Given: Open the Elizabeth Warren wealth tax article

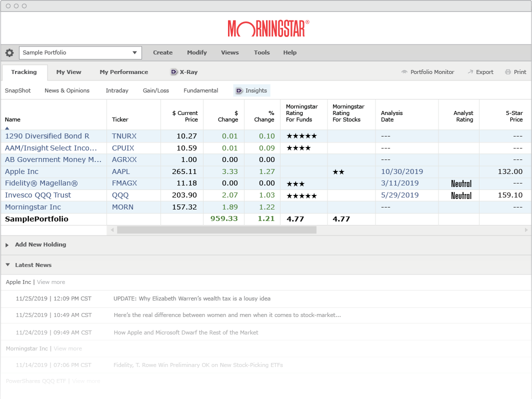Looking at the screenshot, I should tap(192, 298).
